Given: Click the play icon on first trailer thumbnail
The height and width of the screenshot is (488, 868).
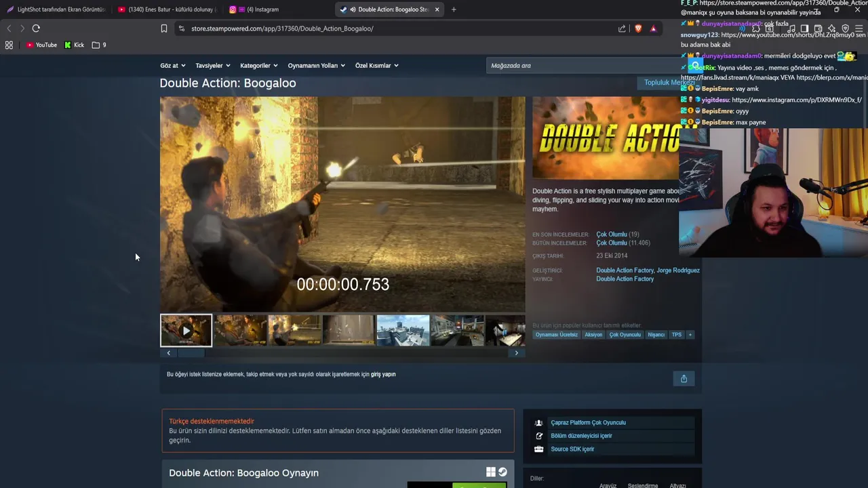Looking at the screenshot, I should [x=186, y=331].
